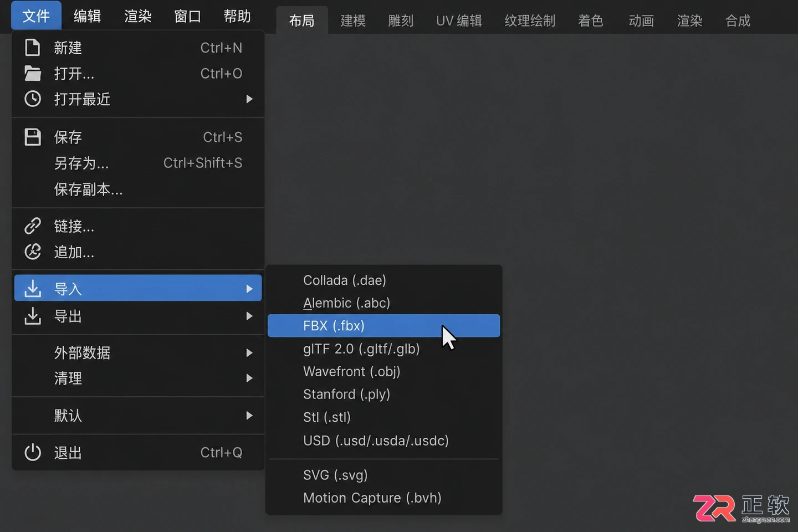Click the power icon for quit
Viewport: 798px width, 532px height.
(33, 452)
